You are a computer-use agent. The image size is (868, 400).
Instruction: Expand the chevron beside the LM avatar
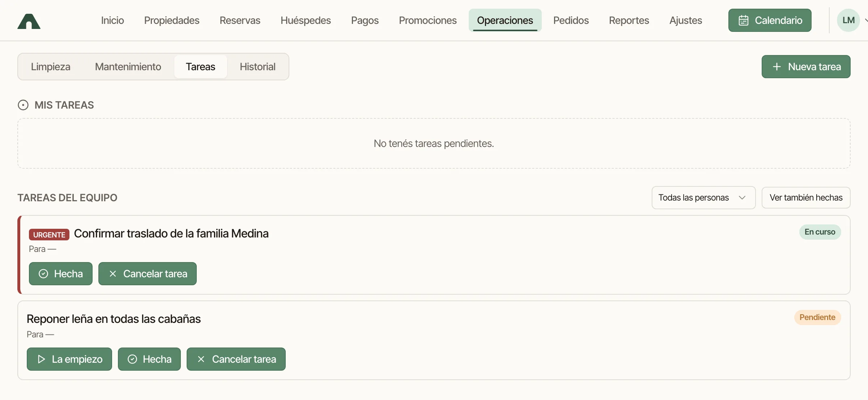pyautogui.click(x=866, y=21)
